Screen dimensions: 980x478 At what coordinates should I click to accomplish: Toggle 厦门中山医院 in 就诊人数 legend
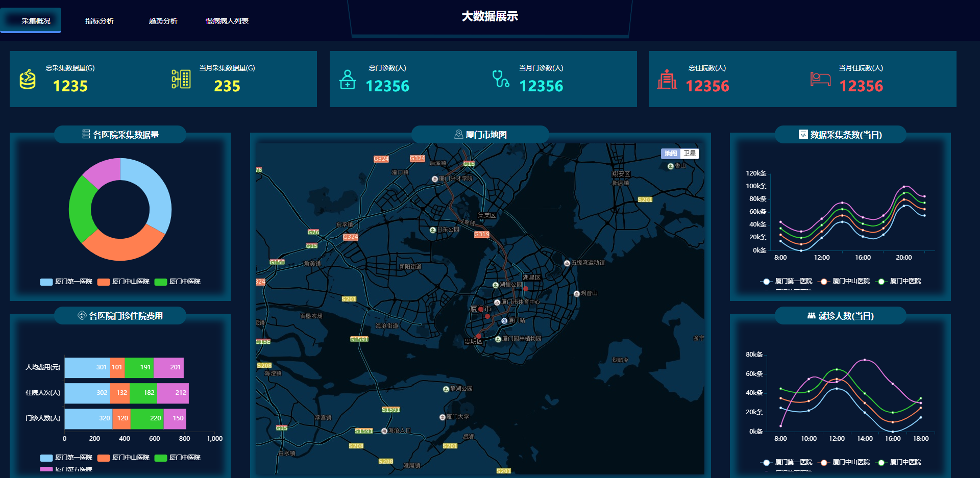coord(844,462)
